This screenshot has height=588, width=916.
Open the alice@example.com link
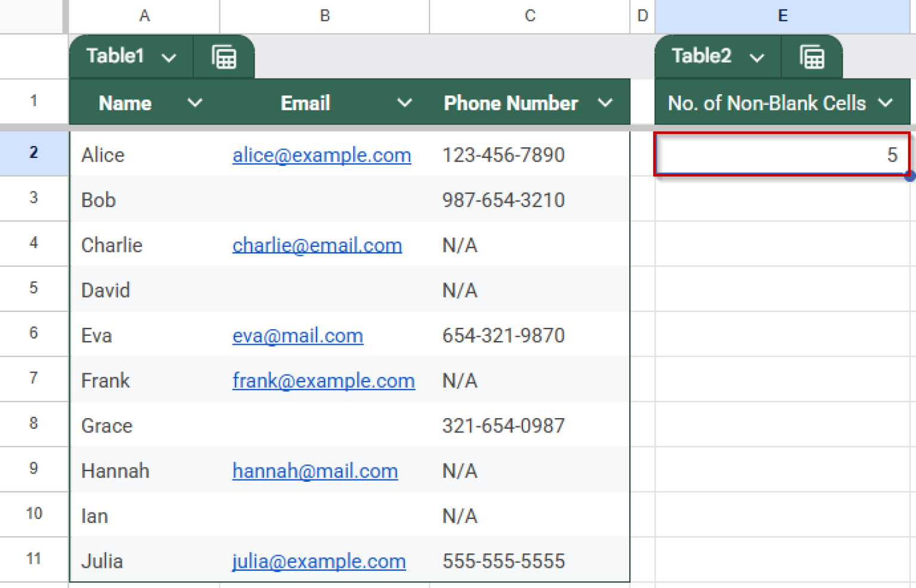click(321, 155)
